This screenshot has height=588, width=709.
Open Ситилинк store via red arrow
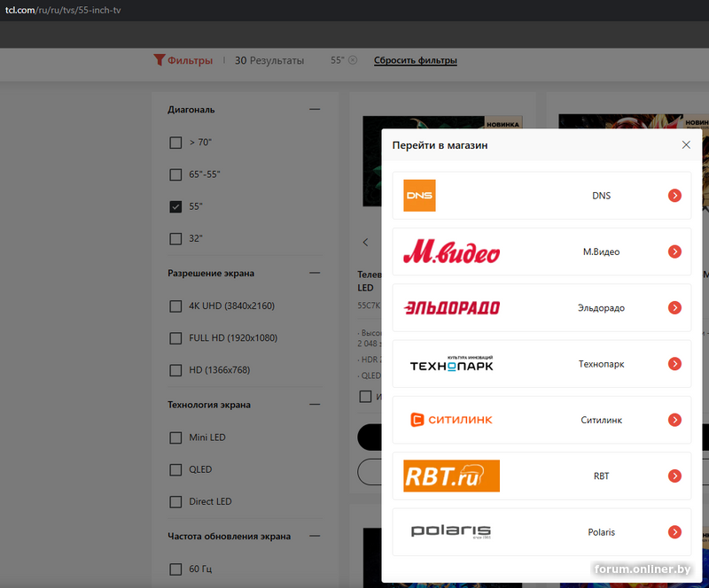[x=674, y=420]
